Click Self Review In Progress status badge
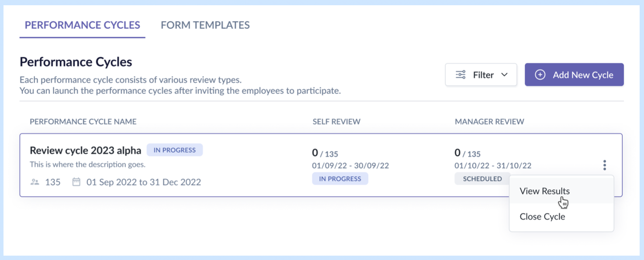 click(340, 178)
